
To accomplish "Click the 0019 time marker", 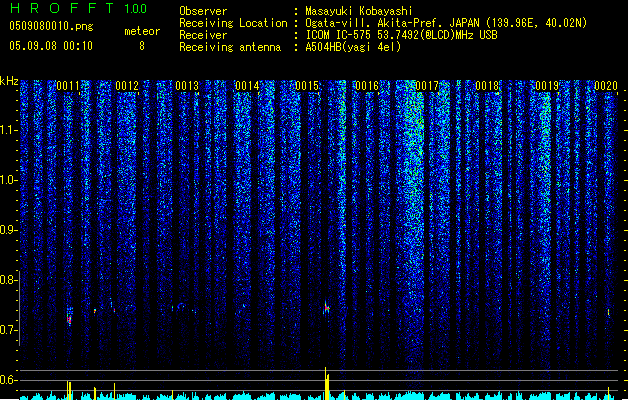I will (547, 86).
